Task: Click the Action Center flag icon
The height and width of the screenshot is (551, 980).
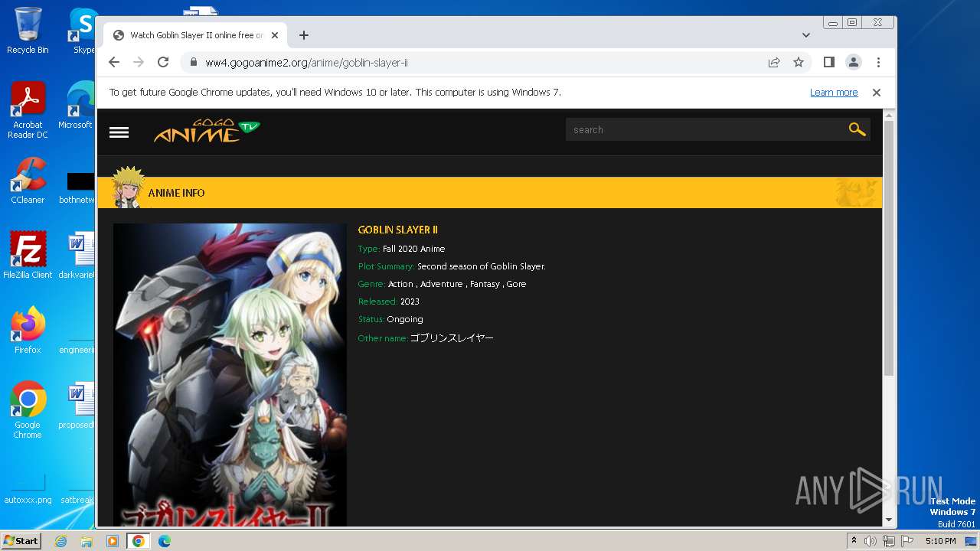Action: tap(906, 541)
